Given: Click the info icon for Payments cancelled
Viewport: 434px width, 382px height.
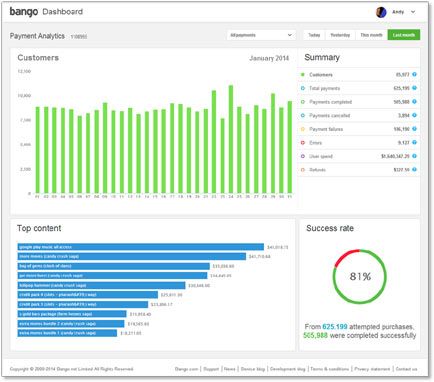Looking at the screenshot, I should tap(414, 115).
